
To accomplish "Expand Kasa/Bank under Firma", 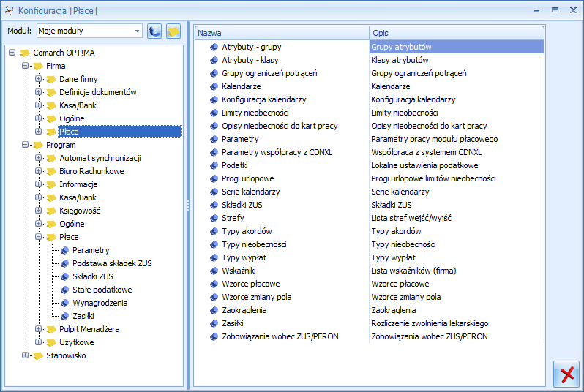I will 38,105.
